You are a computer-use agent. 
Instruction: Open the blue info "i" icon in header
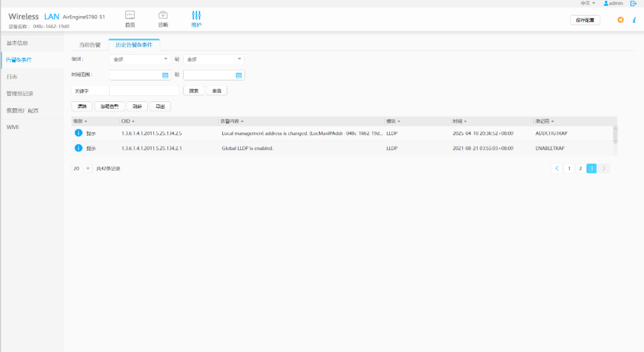click(634, 20)
